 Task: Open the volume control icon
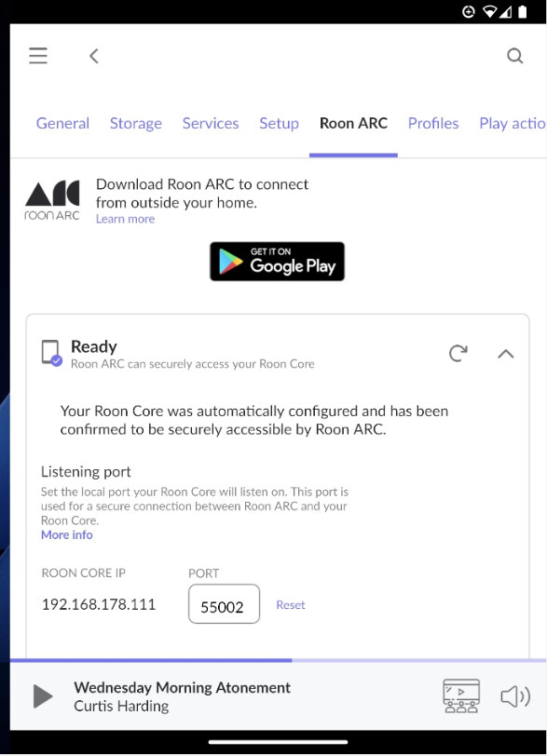515,695
